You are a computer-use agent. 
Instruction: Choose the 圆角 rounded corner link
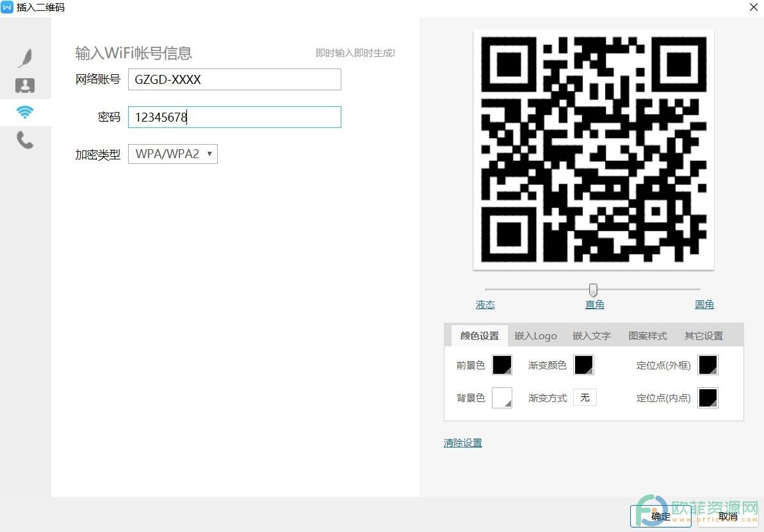tap(704, 305)
